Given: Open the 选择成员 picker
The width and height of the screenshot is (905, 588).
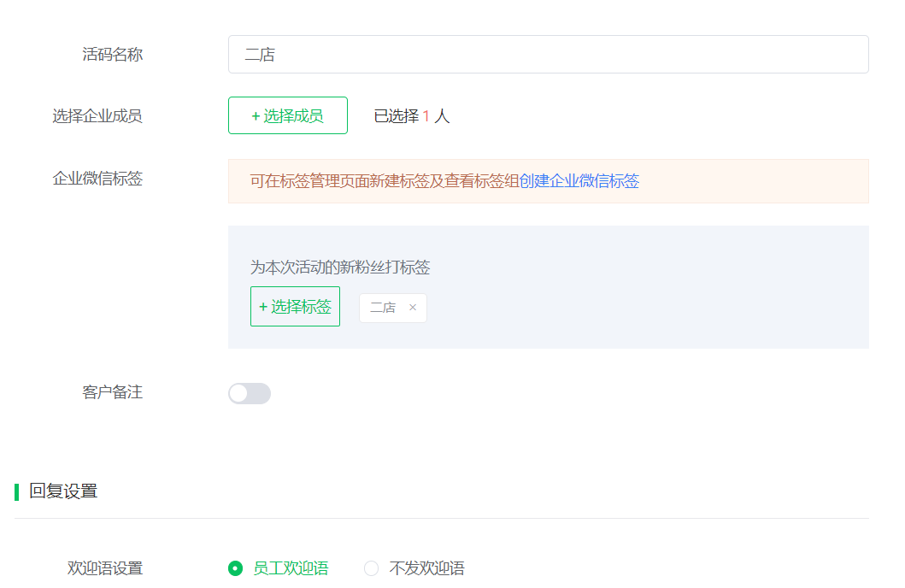Looking at the screenshot, I should click(x=287, y=115).
